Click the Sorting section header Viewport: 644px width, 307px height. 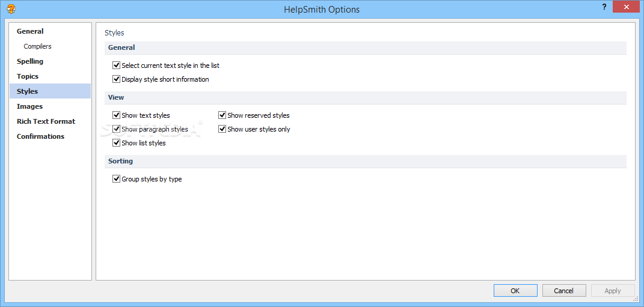click(366, 161)
